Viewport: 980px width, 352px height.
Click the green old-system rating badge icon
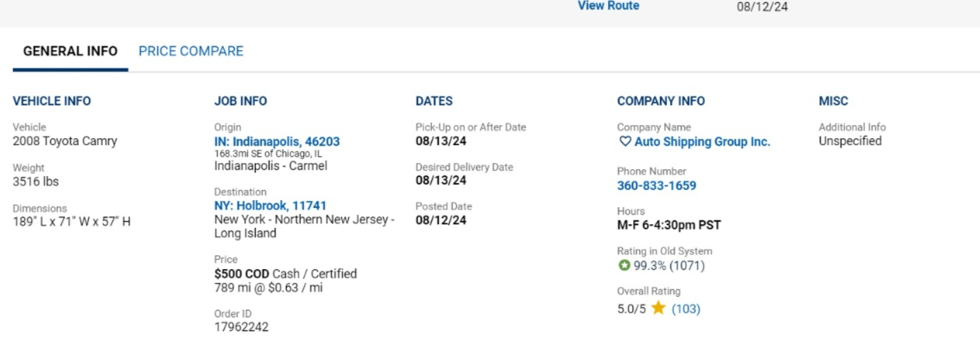(623, 266)
